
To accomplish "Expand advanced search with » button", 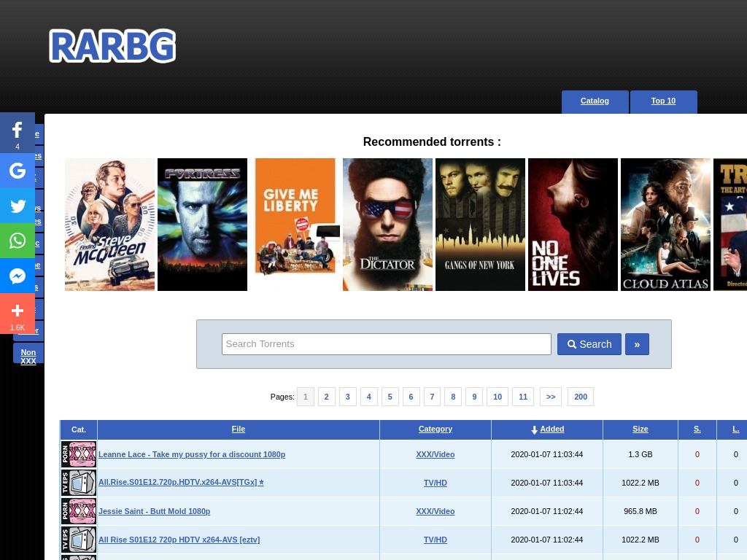I will (x=637, y=344).
